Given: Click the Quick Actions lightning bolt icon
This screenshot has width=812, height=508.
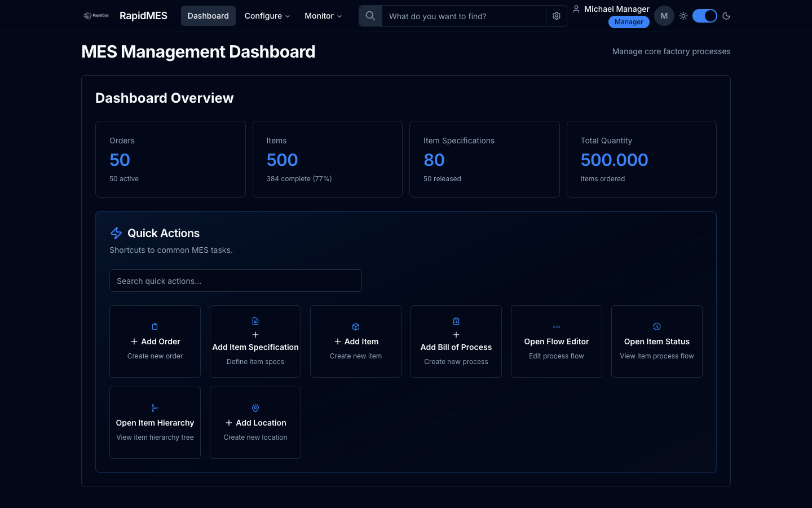Looking at the screenshot, I should coord(116,233).
